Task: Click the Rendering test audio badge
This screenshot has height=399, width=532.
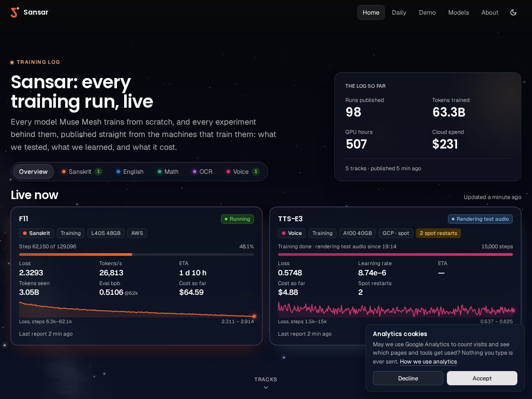Action: click(480, 219)
